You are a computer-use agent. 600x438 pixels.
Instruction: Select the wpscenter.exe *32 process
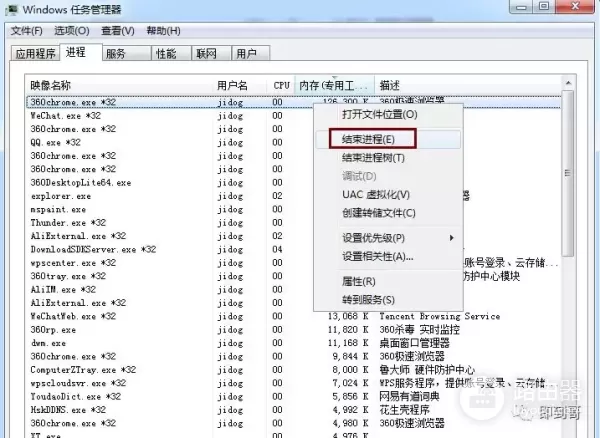(x=73, y=263)
